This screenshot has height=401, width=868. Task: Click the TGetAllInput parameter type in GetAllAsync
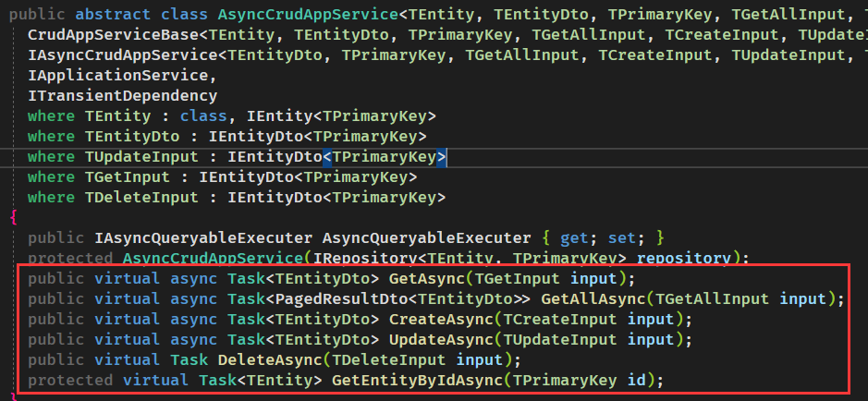point(712,298)
